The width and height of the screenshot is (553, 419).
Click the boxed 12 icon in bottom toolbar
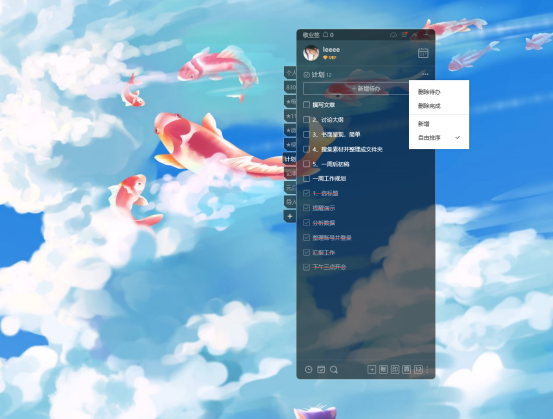(418, 369)
